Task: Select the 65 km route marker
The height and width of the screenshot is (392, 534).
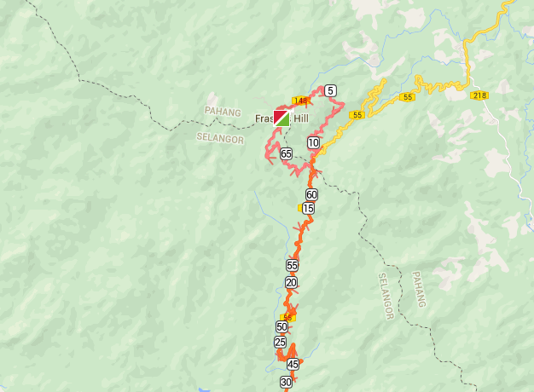Action: [x=286, y=153]
